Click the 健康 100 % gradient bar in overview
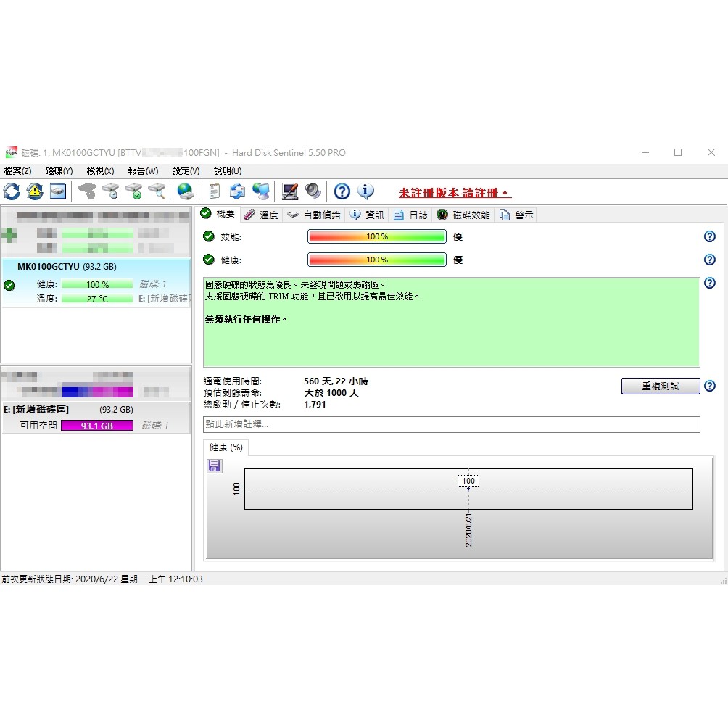 pyautogui.click(x=376, y=260)
